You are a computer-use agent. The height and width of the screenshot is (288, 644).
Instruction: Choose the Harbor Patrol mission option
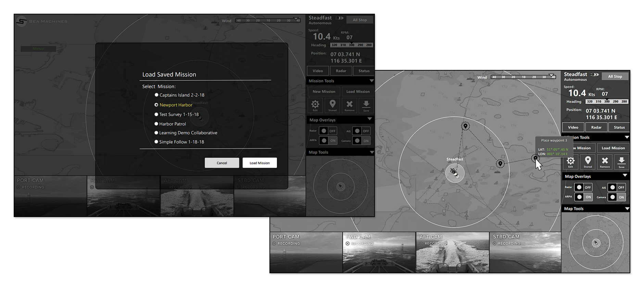156,124
